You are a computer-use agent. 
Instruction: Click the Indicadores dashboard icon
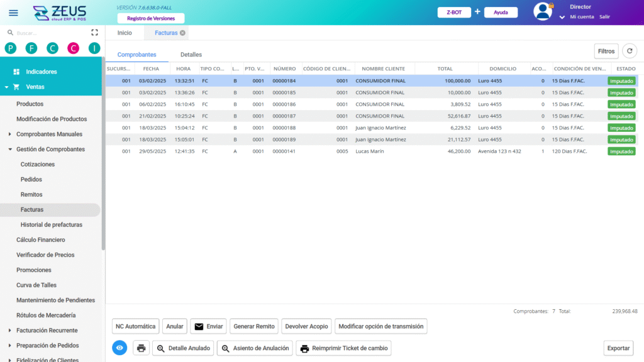(x=16, y=72)
